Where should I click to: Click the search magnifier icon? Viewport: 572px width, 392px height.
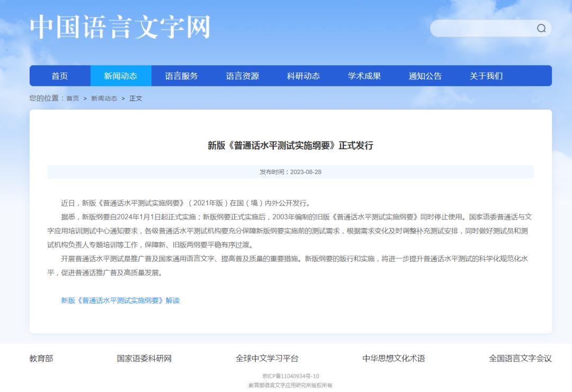coord(541,29)
